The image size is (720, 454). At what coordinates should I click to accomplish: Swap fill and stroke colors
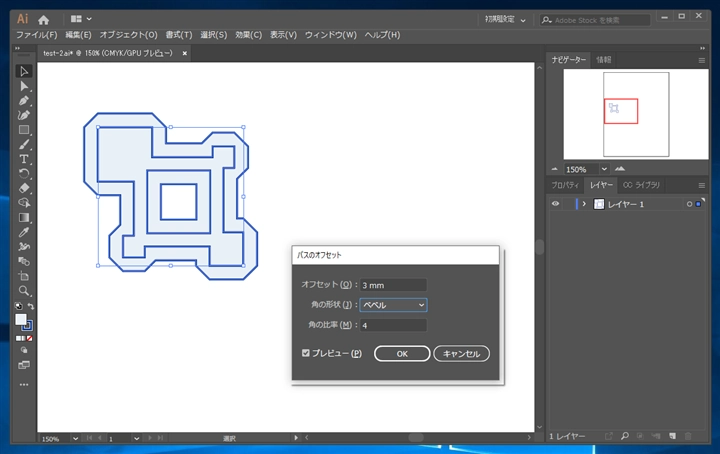pyautogui.click(x=30, y=306)
